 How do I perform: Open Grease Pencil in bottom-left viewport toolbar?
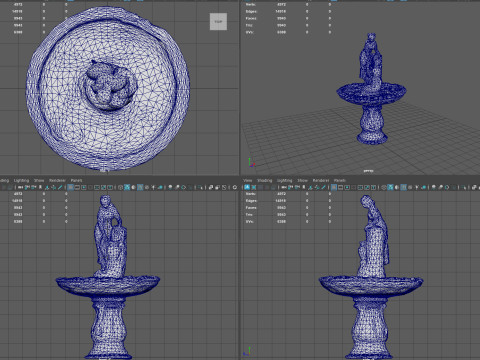(60, 187)
